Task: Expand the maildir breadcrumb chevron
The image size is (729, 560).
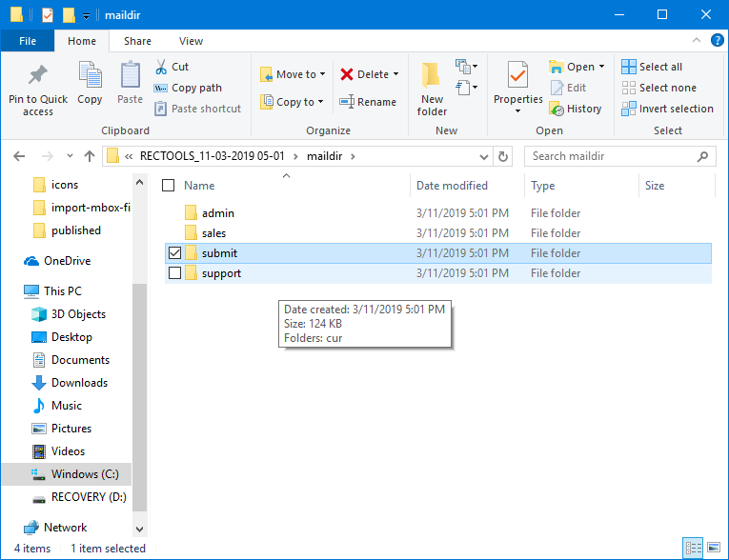Action: pyautogui.click(x=353, y=156)
